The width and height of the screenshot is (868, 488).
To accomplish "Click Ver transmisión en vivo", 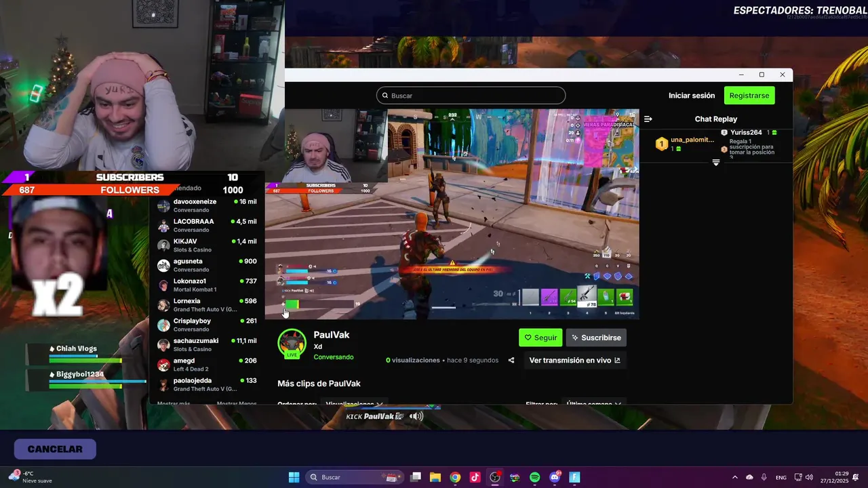I will [x=574, y=361].
